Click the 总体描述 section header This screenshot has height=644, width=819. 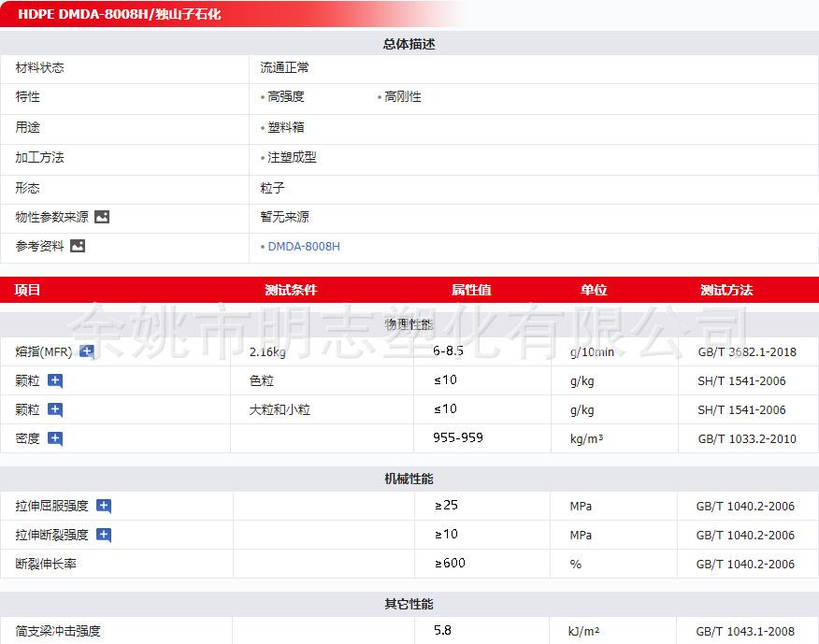409,44
